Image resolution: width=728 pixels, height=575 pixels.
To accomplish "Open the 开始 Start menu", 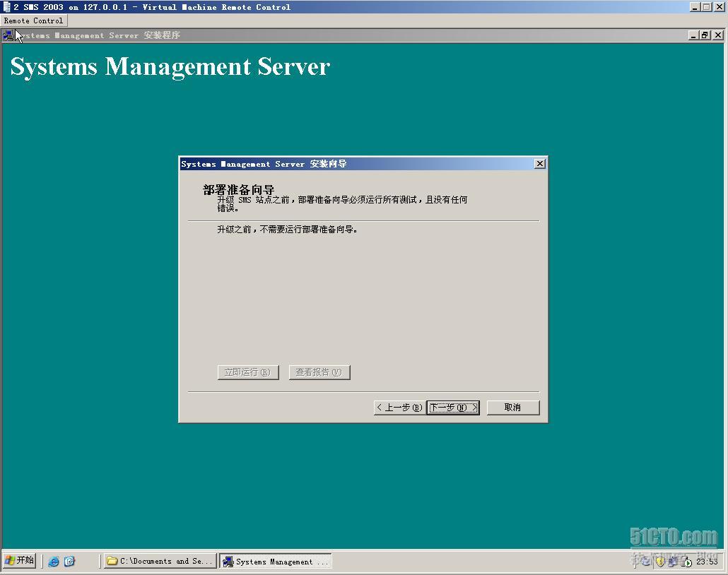I will [x=19, y=561].
